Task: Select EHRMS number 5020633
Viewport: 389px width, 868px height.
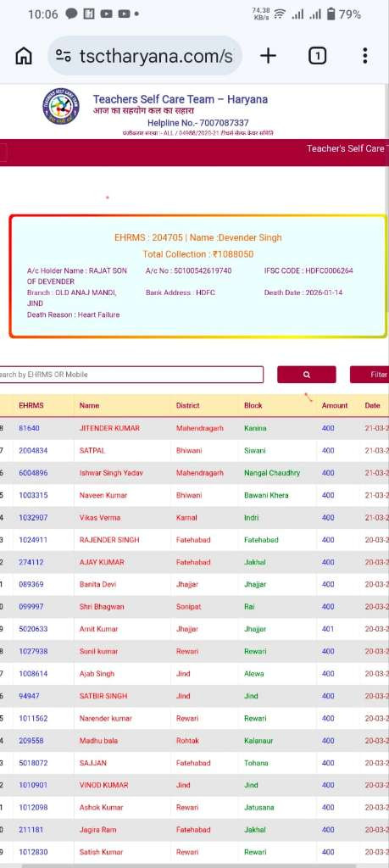Action: (33, 629)
